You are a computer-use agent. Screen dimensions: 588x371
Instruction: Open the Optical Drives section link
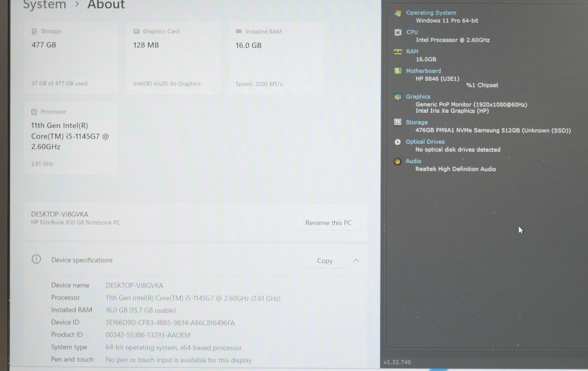(x=425, y=142)
